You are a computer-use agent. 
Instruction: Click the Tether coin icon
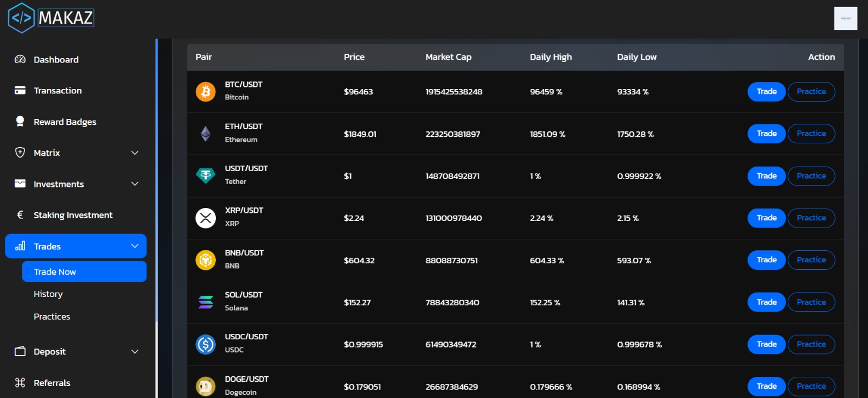206,176
